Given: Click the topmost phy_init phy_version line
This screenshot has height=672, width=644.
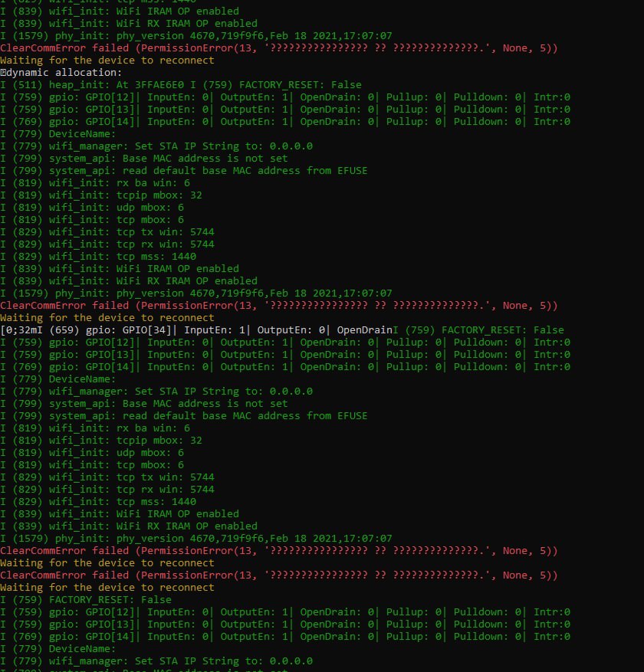Looking at the screenshot, I should click(x=196, y=36).
